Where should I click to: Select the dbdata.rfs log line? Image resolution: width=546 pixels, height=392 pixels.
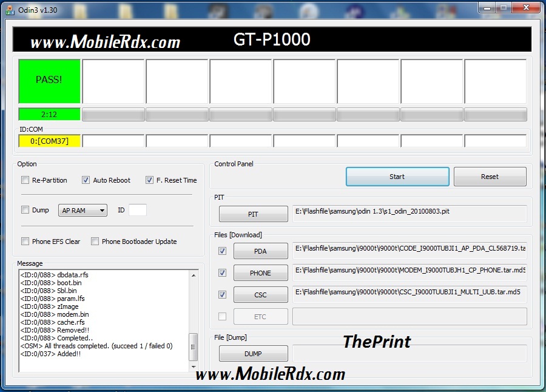[54, 274]
